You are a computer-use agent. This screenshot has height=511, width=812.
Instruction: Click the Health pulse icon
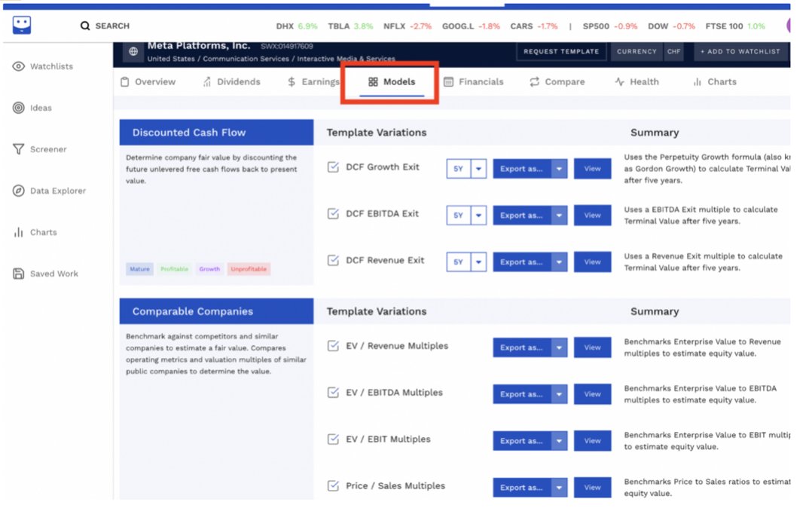[619, 82]
